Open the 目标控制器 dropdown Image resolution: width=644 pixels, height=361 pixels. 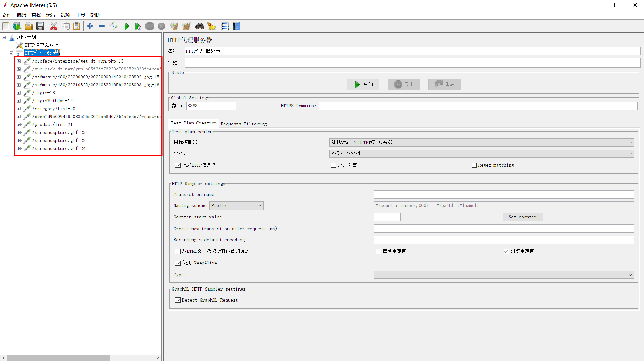click(x=482, y=142)
